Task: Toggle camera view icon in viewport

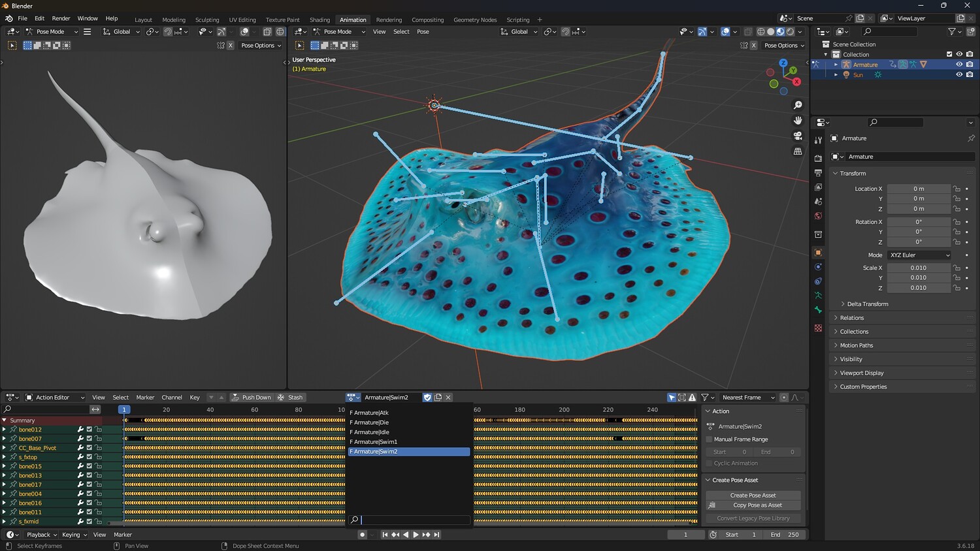Action: click(x=798, y=136)
